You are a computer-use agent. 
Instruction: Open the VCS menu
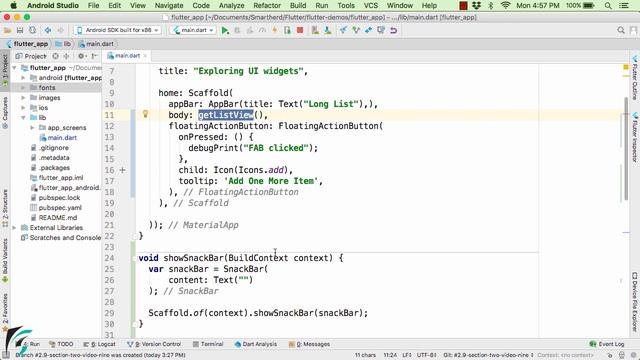tap(371, 6)
